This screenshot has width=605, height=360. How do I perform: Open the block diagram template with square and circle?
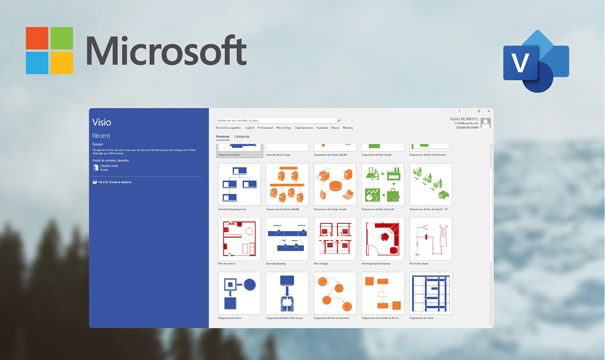[239, 293]
